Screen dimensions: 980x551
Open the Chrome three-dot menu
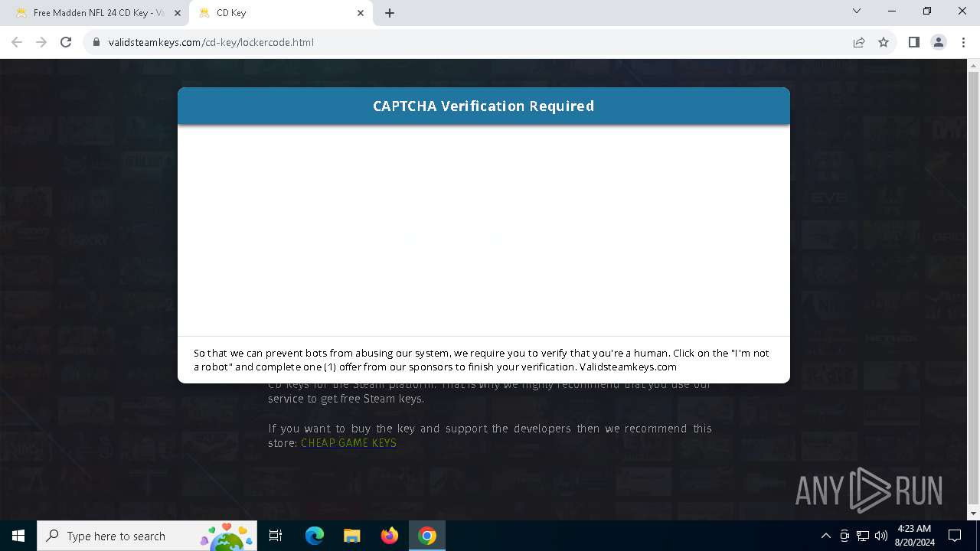963,42
